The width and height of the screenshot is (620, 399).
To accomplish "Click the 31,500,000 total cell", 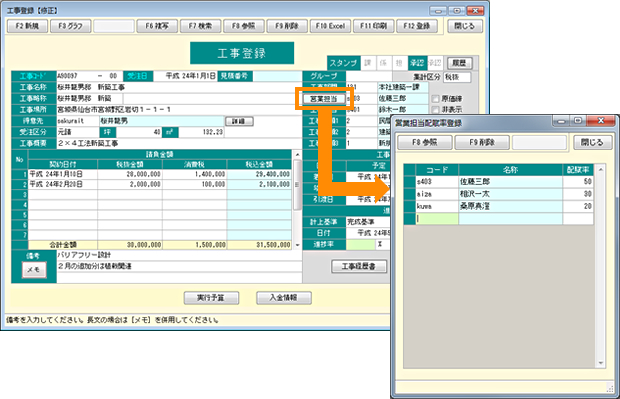I will [259, 245].
